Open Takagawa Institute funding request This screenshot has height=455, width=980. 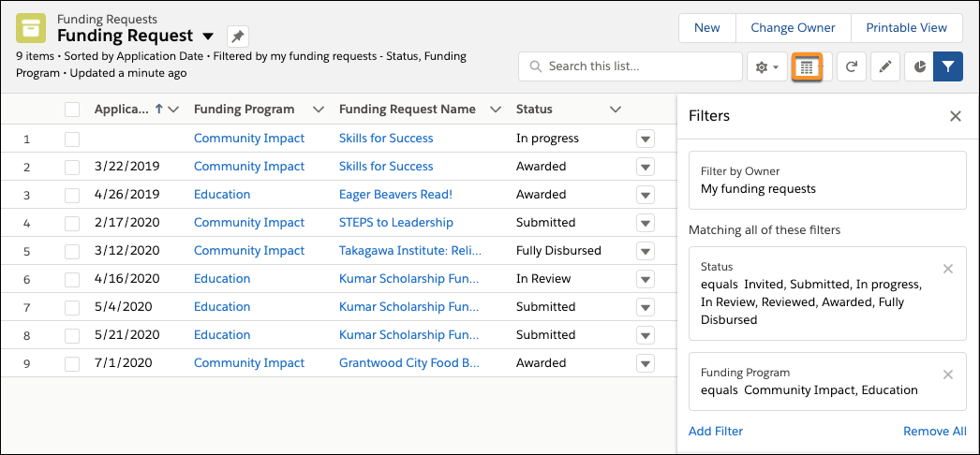(410, 250)
